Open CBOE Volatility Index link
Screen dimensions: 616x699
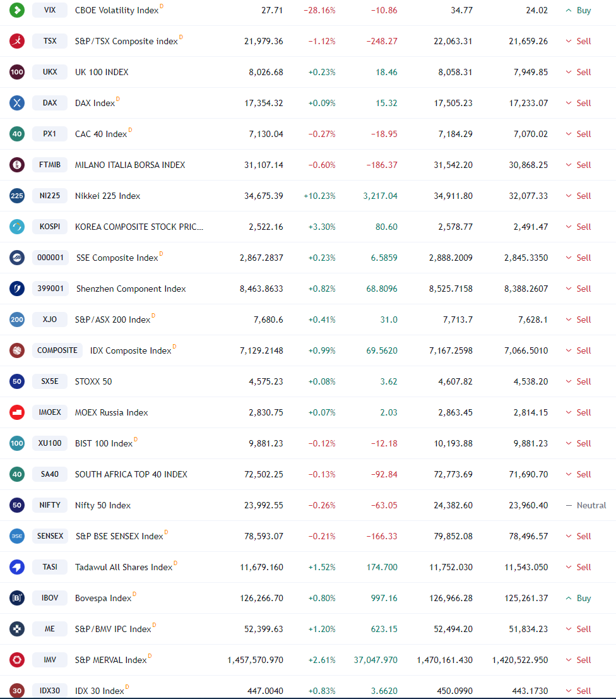point(117,10)
